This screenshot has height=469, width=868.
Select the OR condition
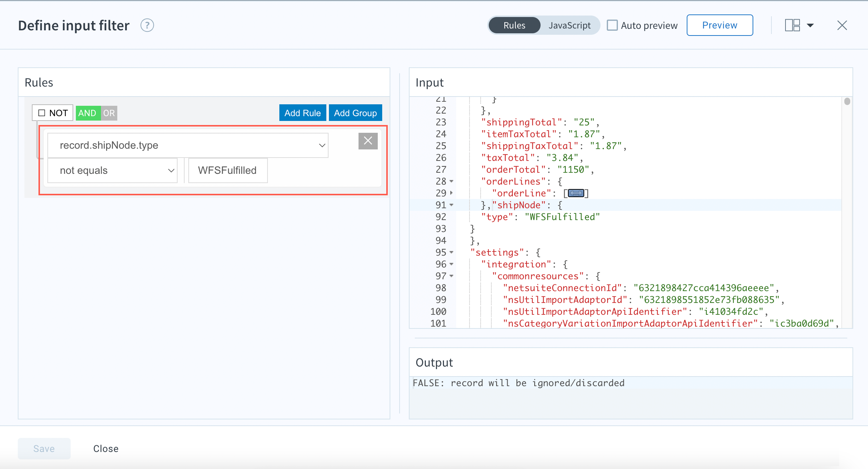point(109,113)
